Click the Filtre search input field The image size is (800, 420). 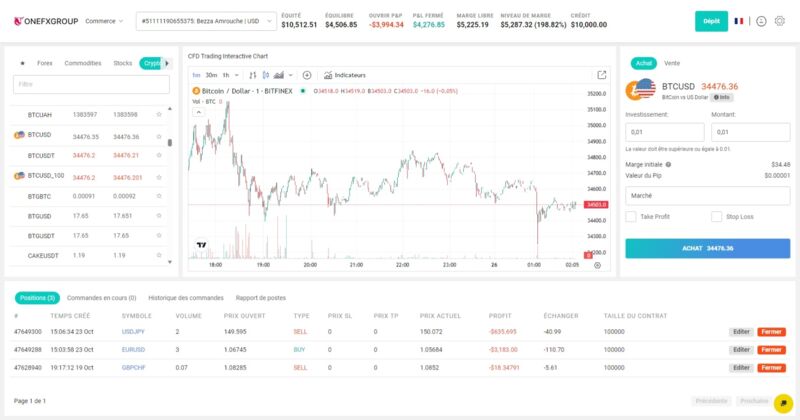(91, 84)
